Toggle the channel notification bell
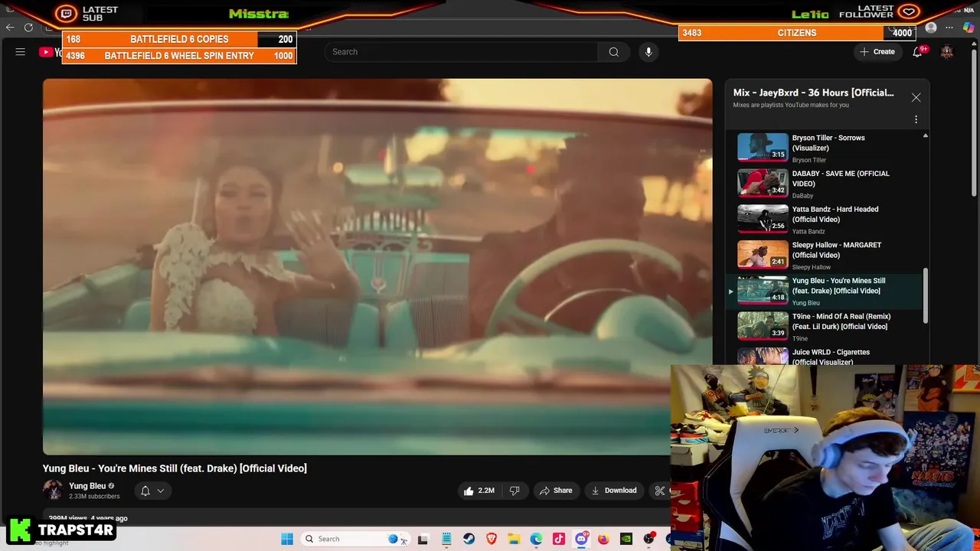 coord(145,491)
